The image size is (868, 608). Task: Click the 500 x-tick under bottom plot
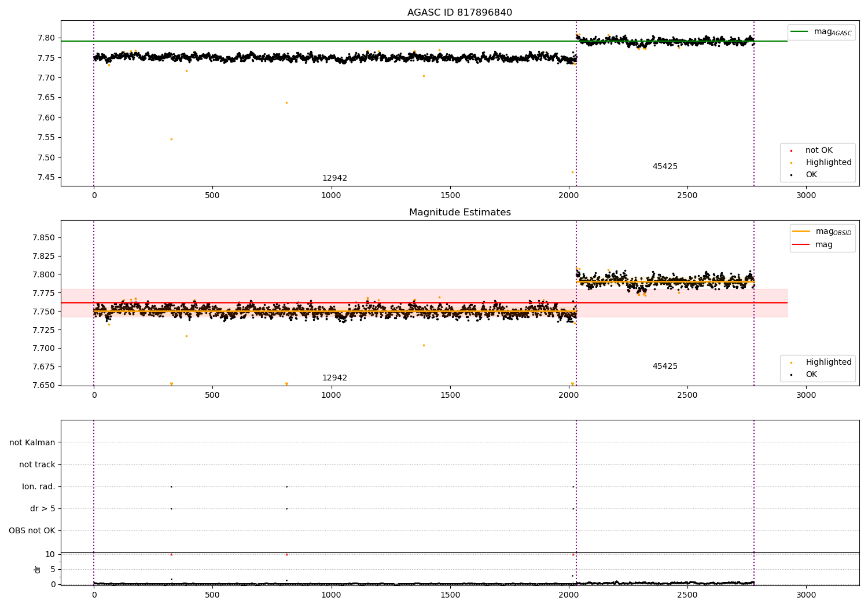(x=212, y=595)
